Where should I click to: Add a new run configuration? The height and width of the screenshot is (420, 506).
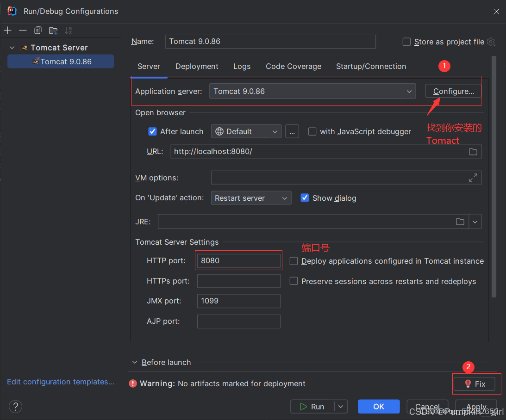click(x=8, y=31)
